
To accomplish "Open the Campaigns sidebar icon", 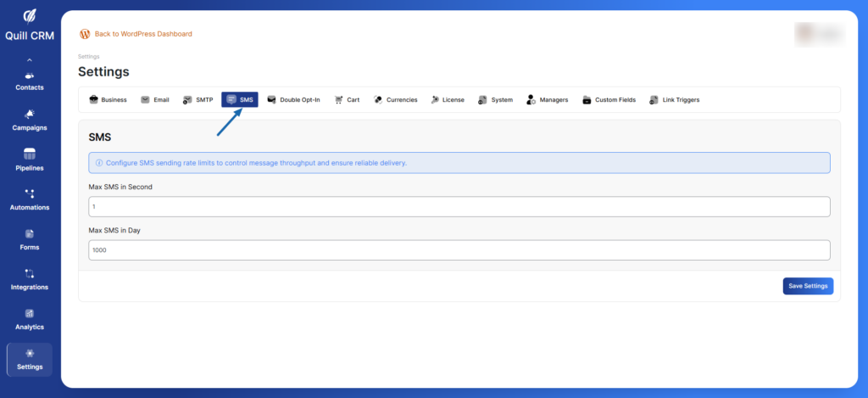I will click(30, 120).
